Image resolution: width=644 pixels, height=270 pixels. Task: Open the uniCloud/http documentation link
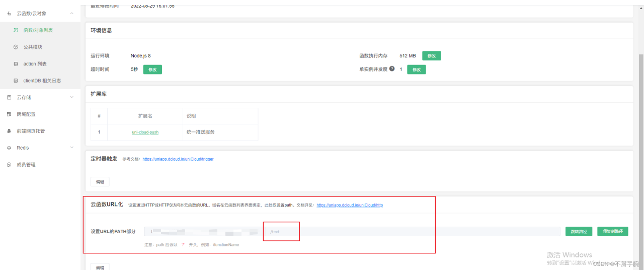350,206
